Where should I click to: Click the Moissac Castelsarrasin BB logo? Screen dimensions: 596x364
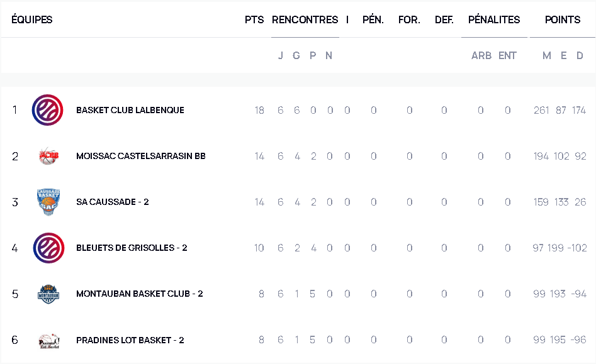48,156
